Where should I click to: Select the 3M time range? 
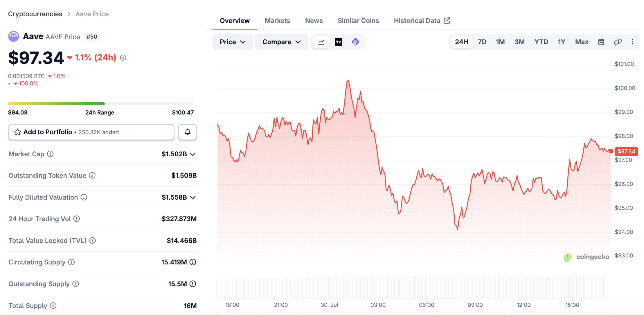point(519,42)
